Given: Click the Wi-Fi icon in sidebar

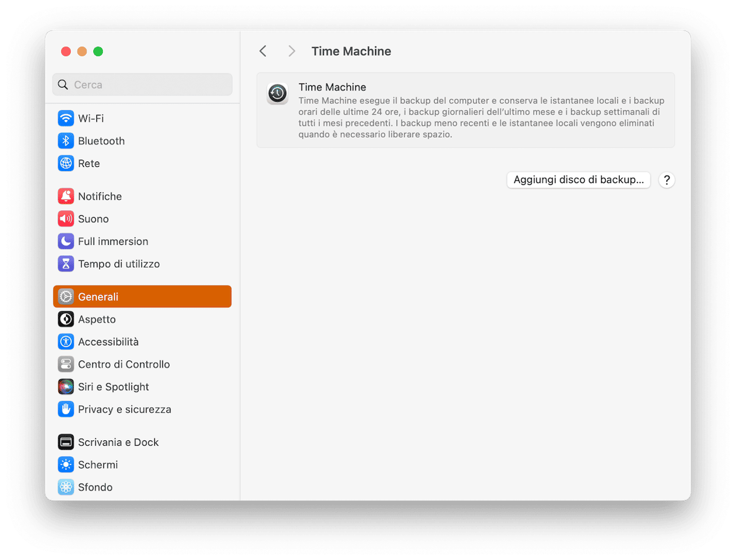Looking at the screenshot, I should pos(66,119).
